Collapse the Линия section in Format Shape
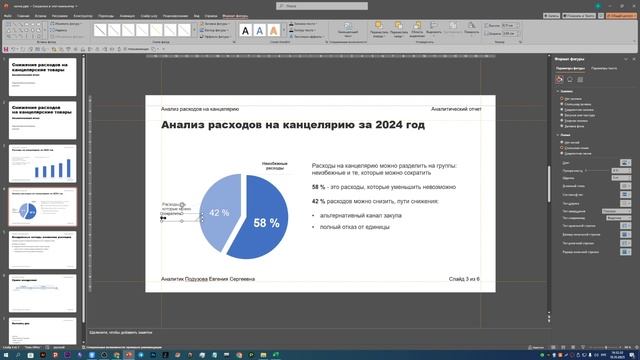 (558, 135)
